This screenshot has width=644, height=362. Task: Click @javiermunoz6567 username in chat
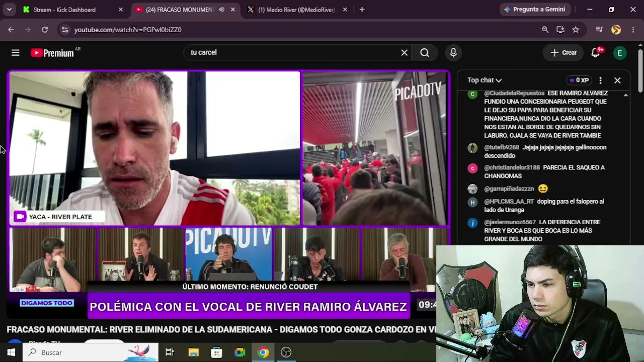(x=510, y=222)
